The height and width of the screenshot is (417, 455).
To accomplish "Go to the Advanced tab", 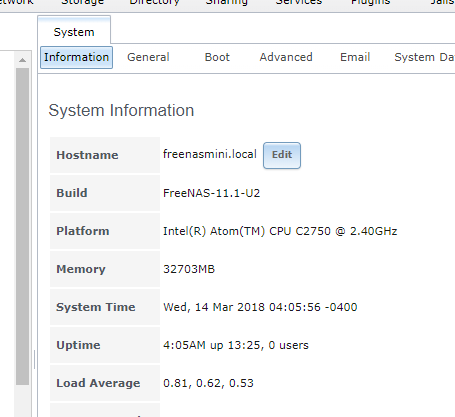I will 286,57.
